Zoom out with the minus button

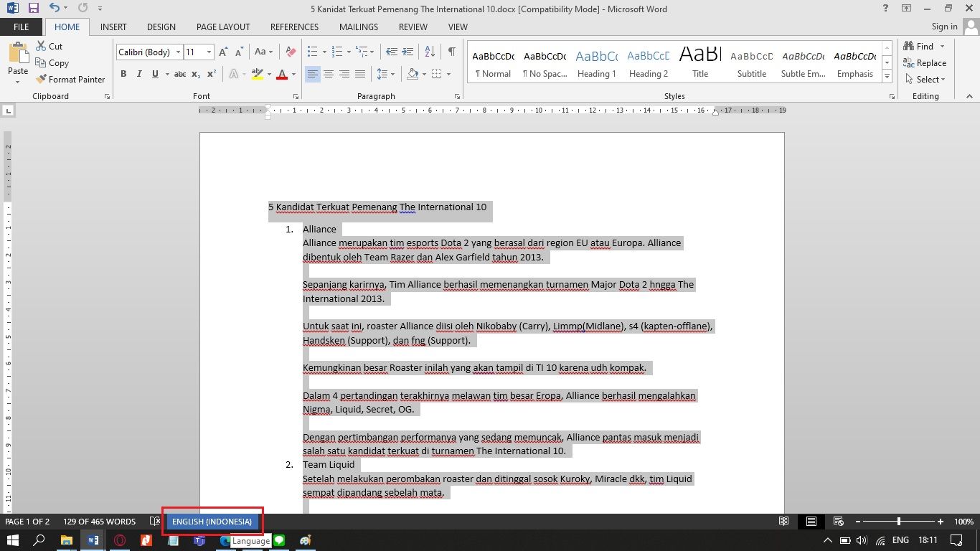(x=857, y=522)
